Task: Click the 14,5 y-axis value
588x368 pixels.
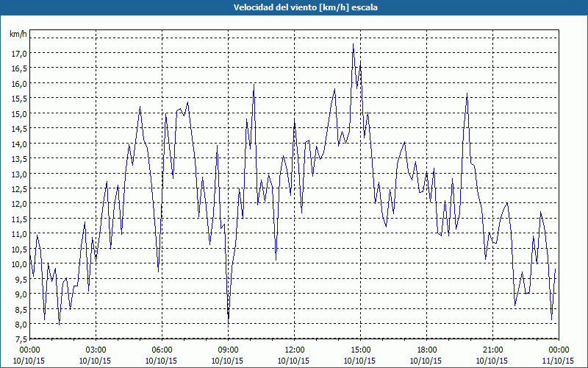Action: (19, 129)
